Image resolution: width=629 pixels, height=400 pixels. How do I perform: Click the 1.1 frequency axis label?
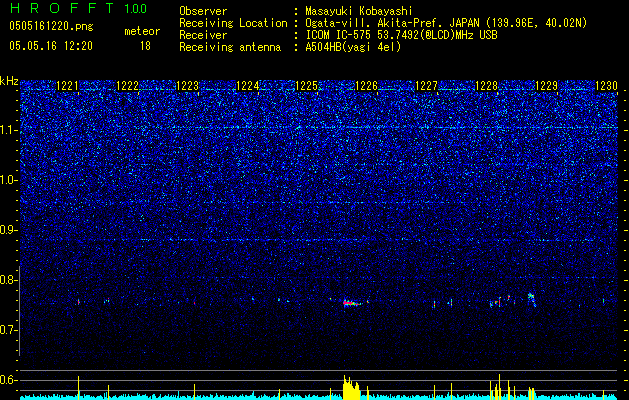click(x=9, y=130)
